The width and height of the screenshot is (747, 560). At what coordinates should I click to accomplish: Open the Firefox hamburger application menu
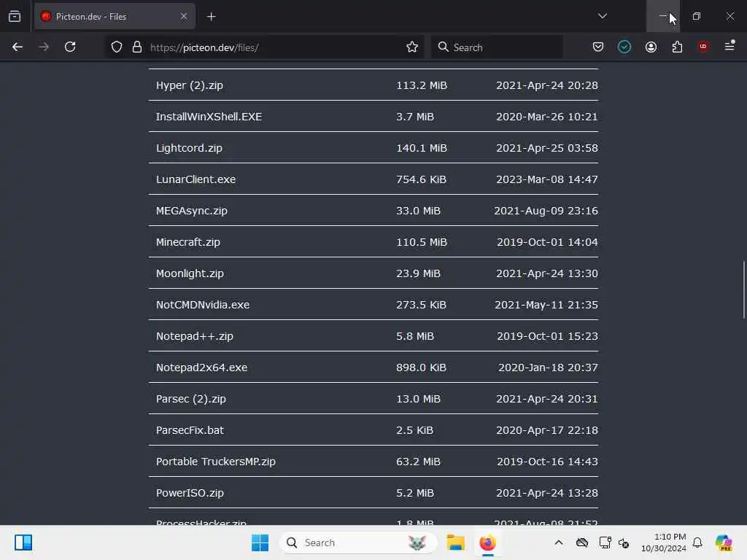coord(729,46)
